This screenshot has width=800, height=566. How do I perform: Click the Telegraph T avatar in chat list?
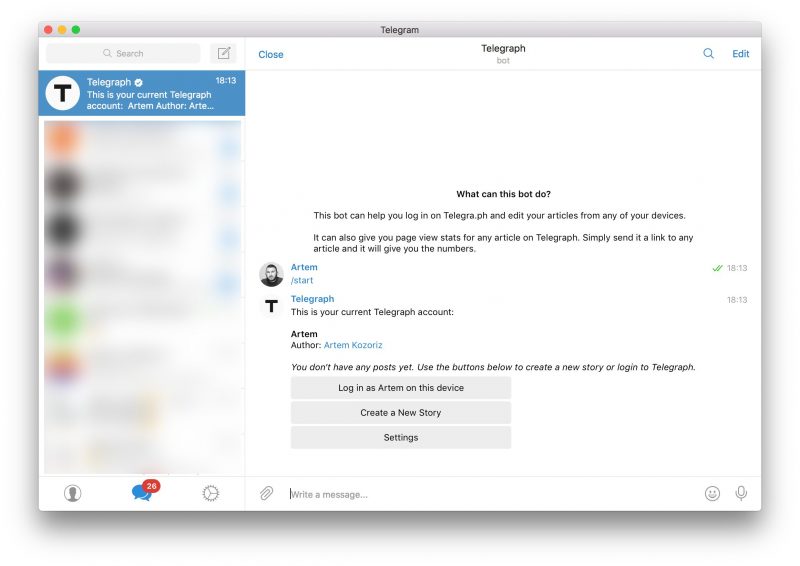click(x=62, y=93)
